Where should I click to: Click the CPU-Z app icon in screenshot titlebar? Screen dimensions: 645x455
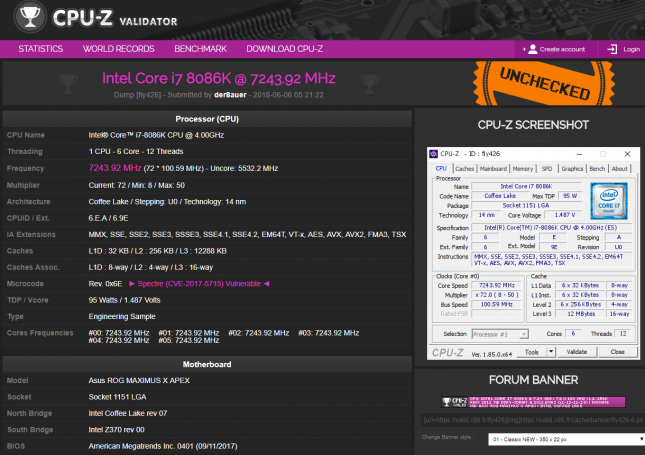(433, 154)
